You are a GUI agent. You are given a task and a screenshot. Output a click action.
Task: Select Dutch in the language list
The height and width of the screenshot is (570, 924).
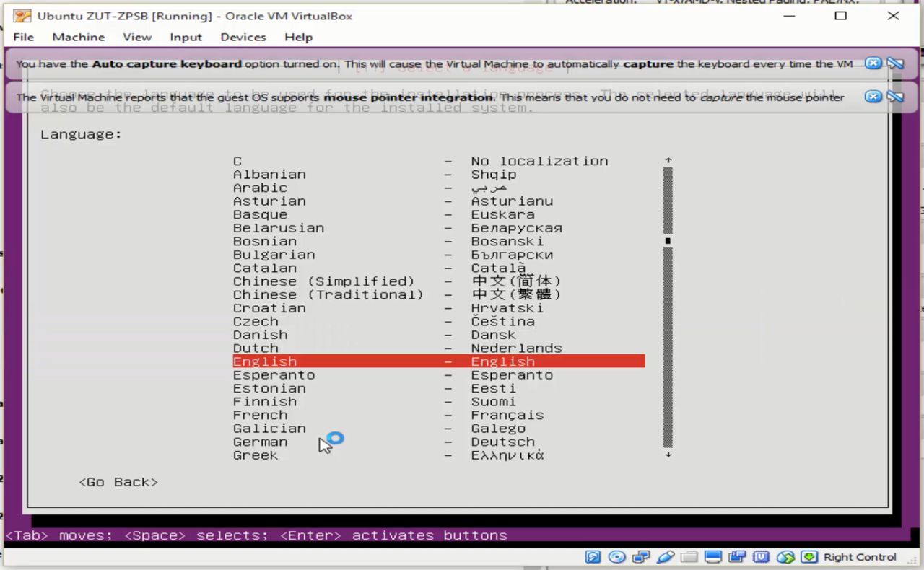pos(397,348)
